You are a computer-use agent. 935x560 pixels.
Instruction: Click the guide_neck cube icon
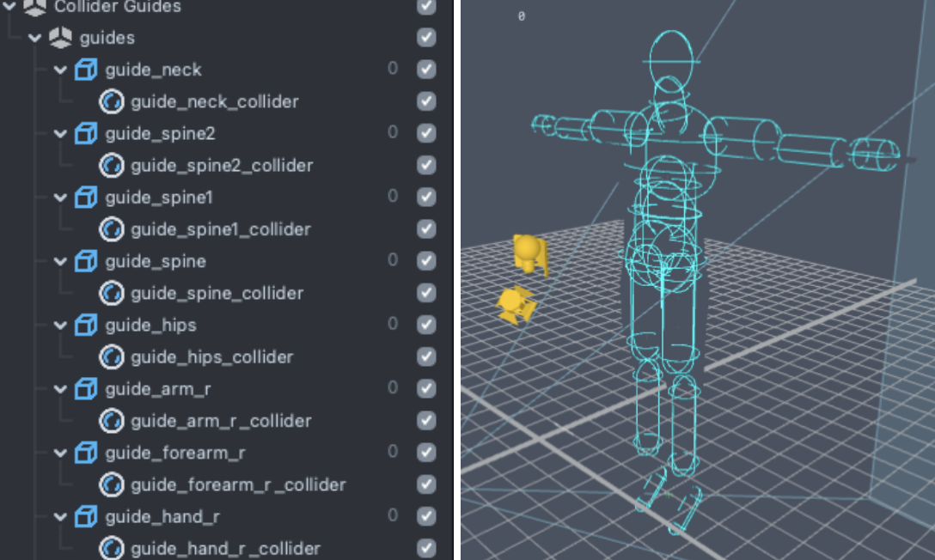pos(86,70)
